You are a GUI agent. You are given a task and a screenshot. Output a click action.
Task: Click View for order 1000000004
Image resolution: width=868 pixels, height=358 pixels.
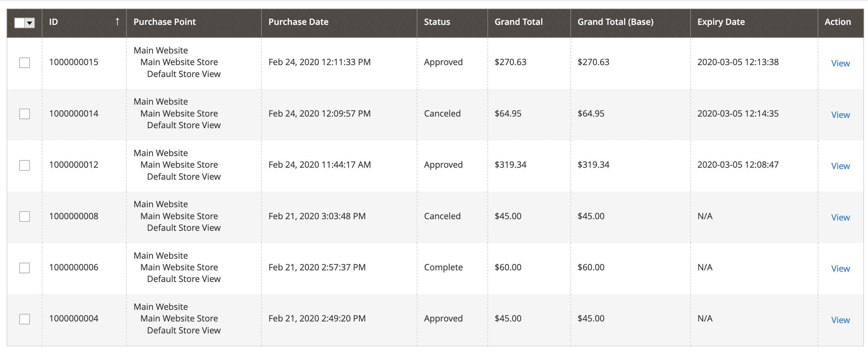click(x=840, y=320)
